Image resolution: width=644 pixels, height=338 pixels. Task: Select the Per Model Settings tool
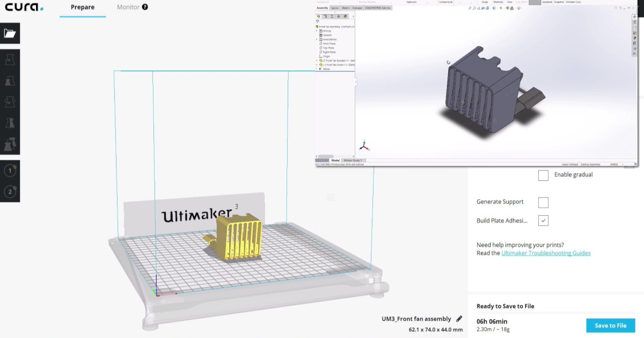point(10,144)
